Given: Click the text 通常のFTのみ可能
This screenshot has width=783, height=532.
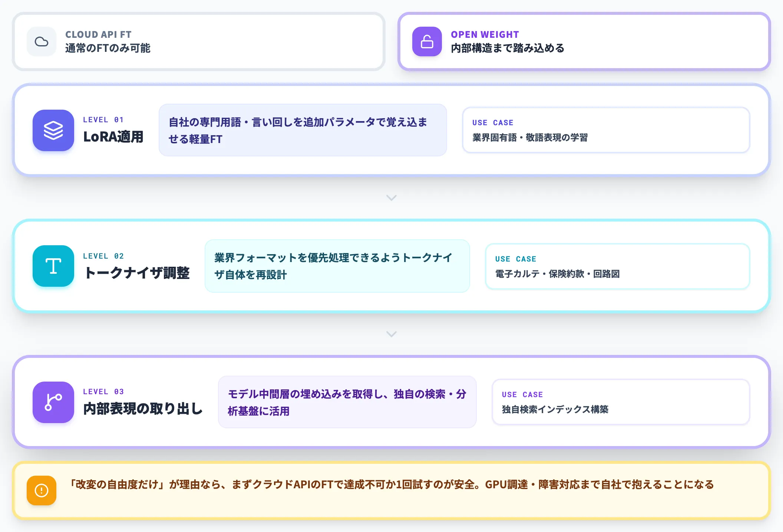Looking at the screenshot, I should 108,48.
